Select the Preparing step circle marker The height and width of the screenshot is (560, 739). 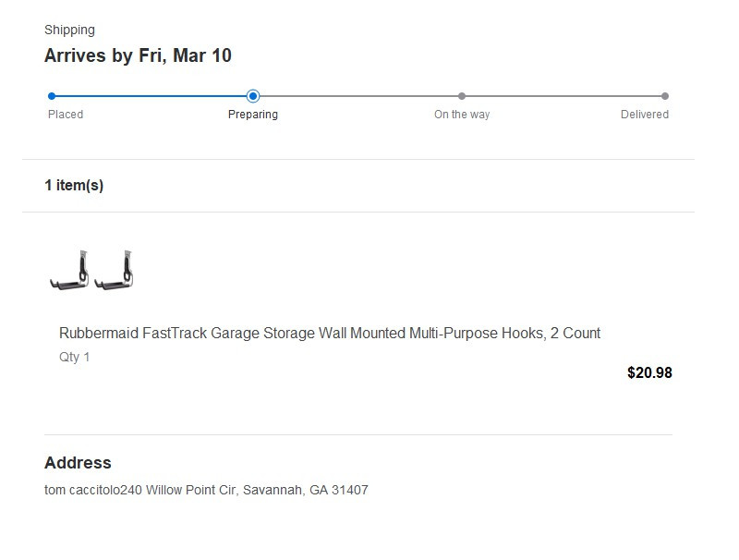(x=253, y=96)
